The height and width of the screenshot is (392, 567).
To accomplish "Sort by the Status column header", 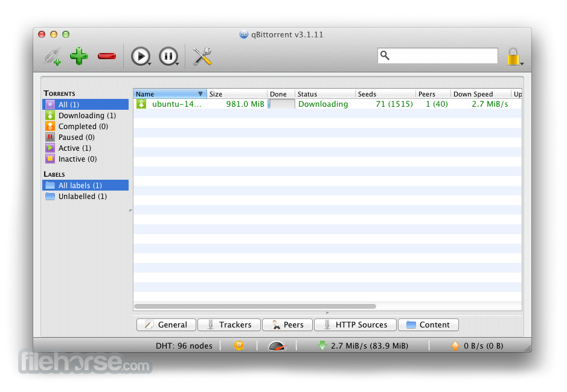I will (x=325, y=94).
